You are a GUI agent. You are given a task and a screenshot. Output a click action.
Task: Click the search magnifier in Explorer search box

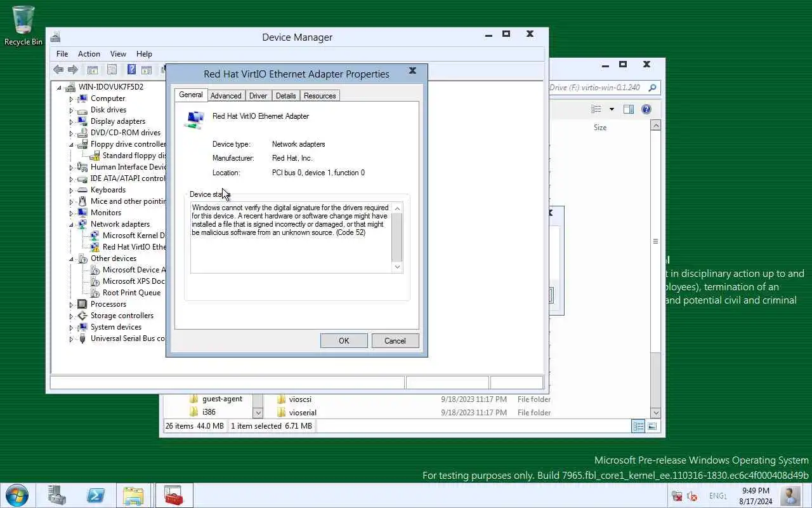(x=652, y=88)
